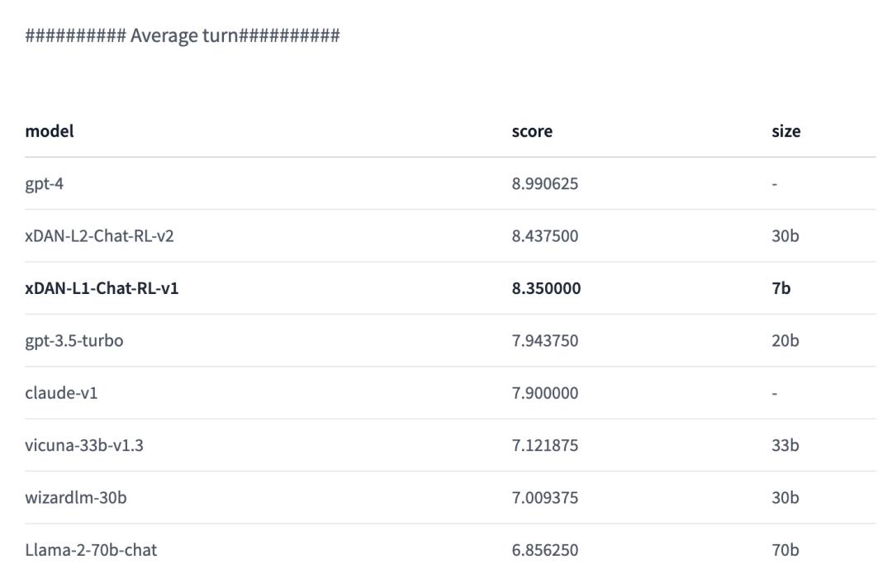Viewport: 892px width, 588px height.
Task: Click the wizardlm-30b model name
Action: 76,498
